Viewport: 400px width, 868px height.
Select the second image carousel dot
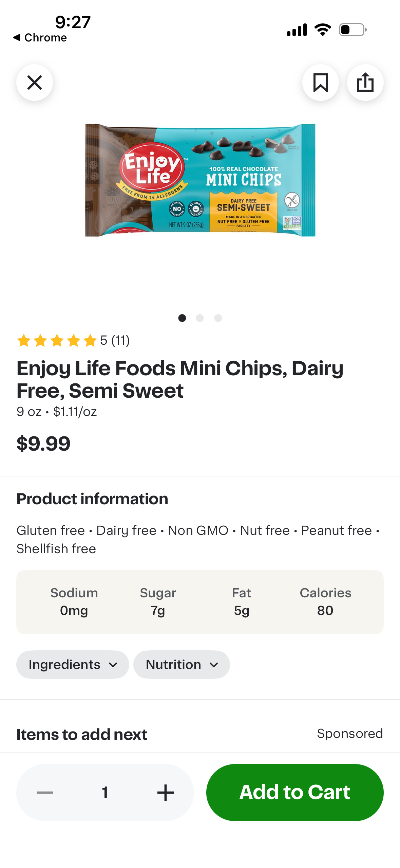point(200,318)
